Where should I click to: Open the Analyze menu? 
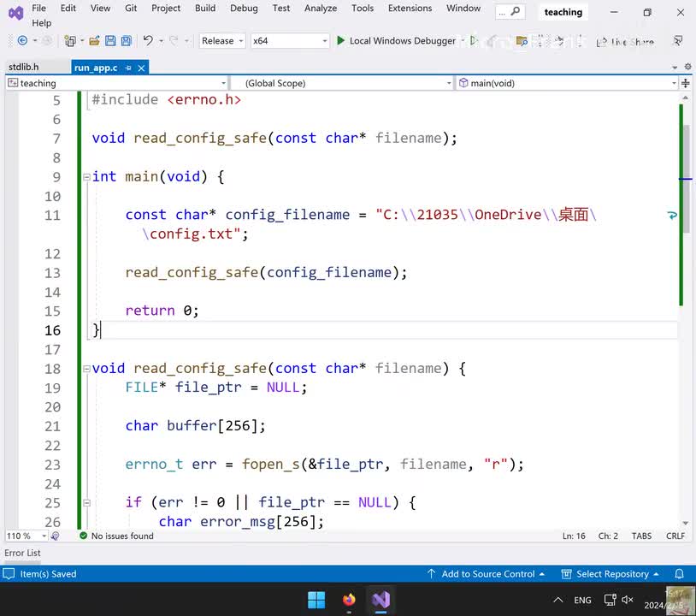click(x=321, y=8)
